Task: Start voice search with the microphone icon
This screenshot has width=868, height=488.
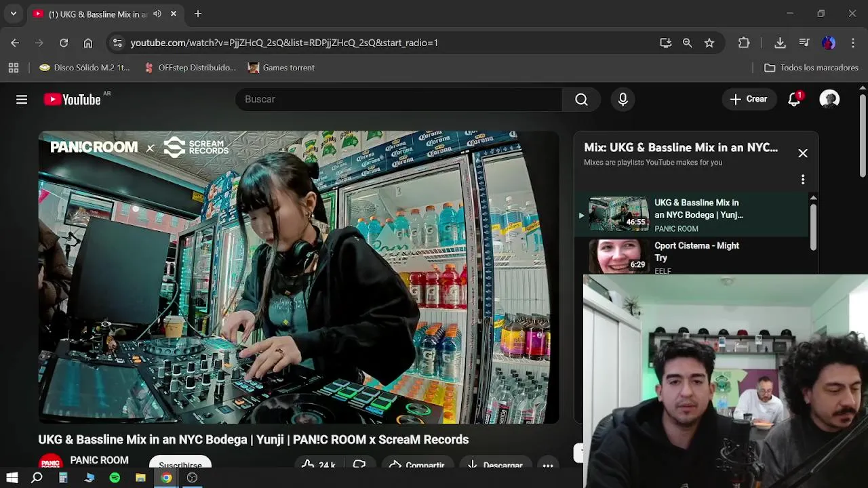Action: click(x=623, y=100)
